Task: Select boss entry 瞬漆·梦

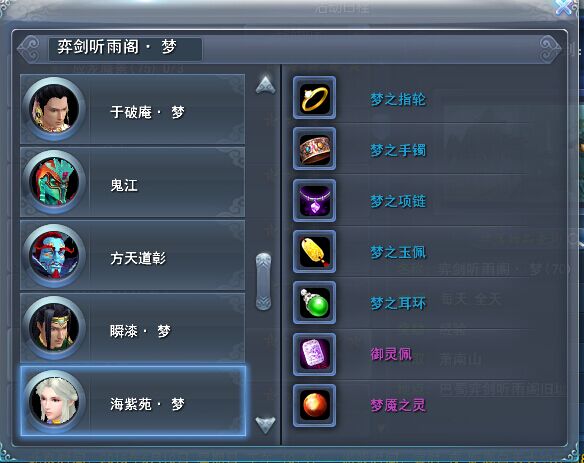Action: 133,328
